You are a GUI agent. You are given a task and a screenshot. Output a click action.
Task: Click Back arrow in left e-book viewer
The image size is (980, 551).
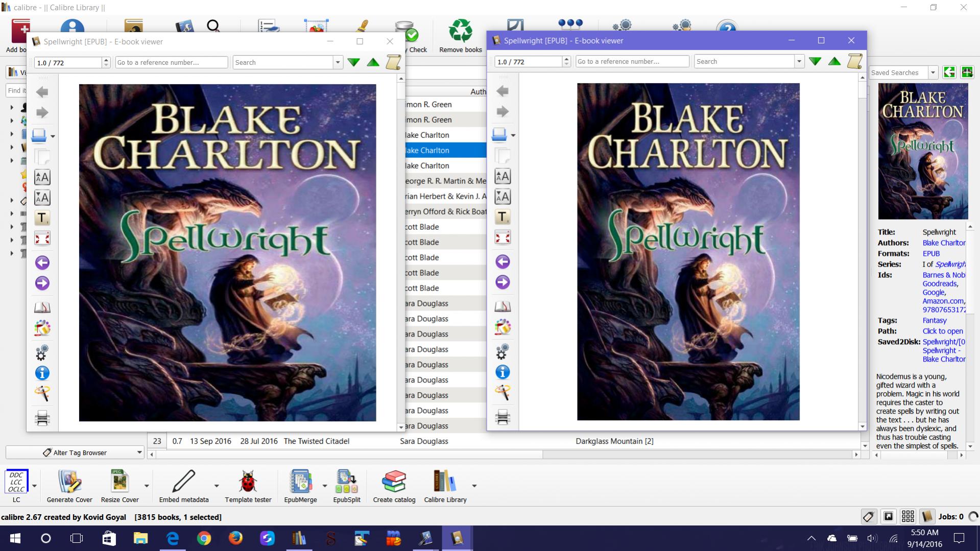click(x=42, y=92)
